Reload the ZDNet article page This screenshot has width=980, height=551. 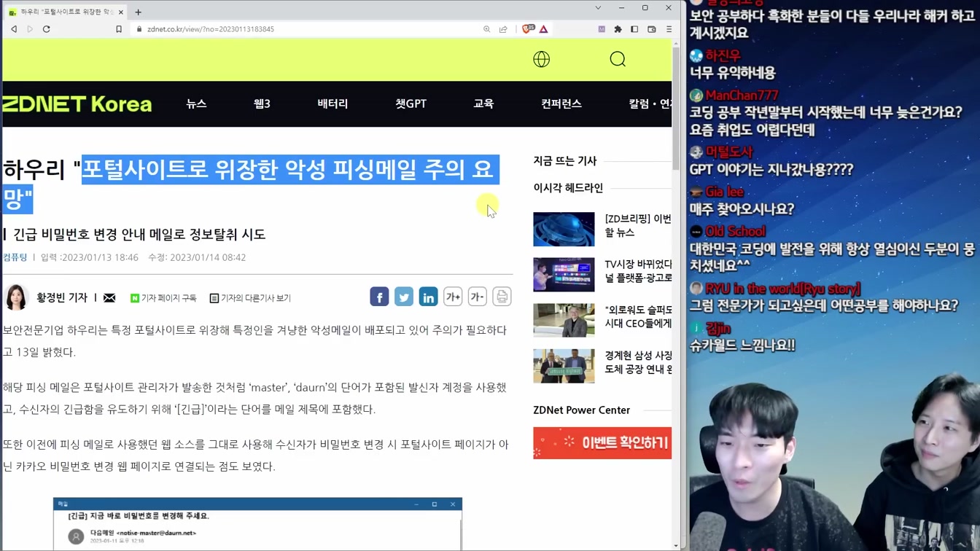[47, 29]
